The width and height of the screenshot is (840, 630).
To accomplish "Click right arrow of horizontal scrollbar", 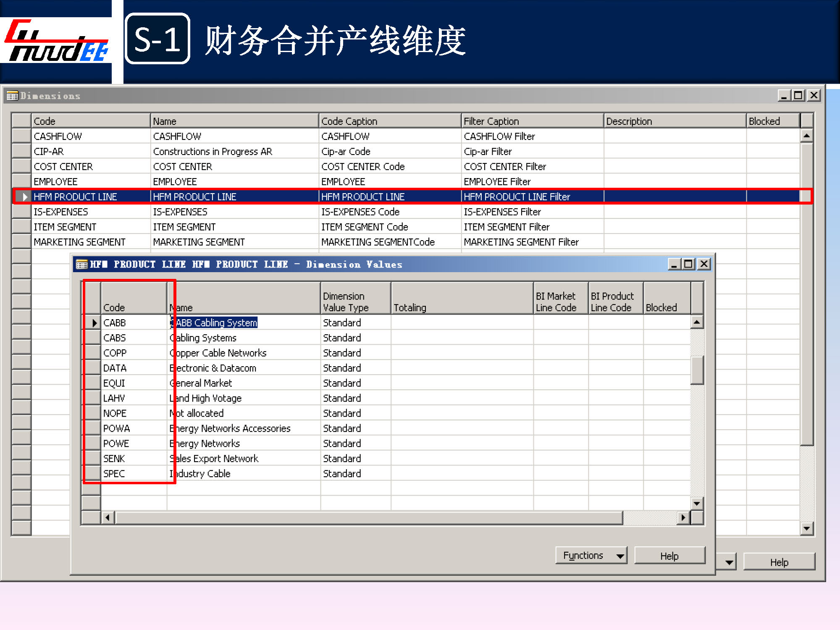I will pyautogui.click(x=683, y=517).
